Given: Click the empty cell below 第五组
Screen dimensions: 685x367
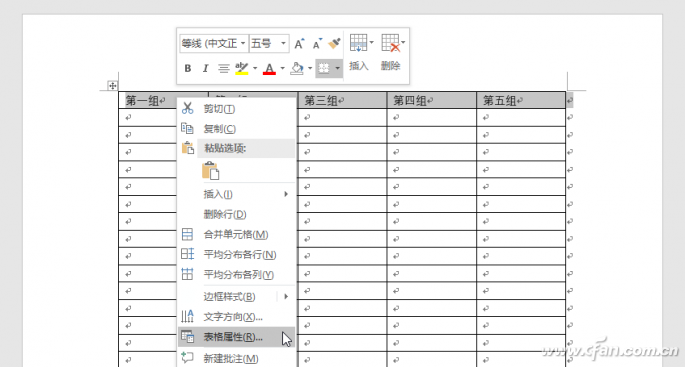Looking at the screenshot, I should tap(521, 118).
